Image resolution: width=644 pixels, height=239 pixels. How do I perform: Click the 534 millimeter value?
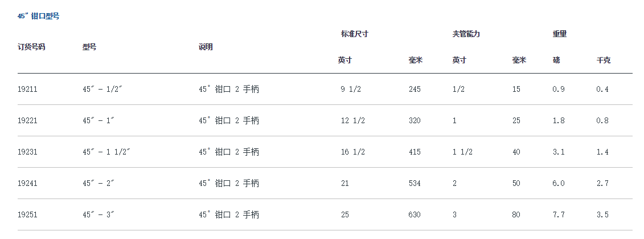tap(415, 183)
